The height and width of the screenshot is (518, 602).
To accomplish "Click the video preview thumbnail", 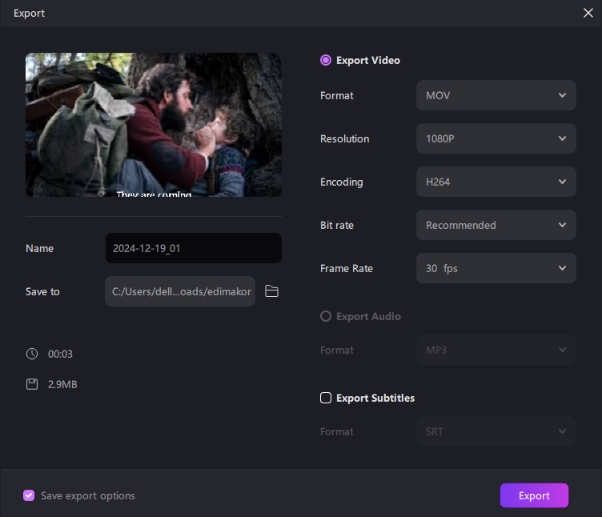I will pyautogui.click(x=153, y=125).
